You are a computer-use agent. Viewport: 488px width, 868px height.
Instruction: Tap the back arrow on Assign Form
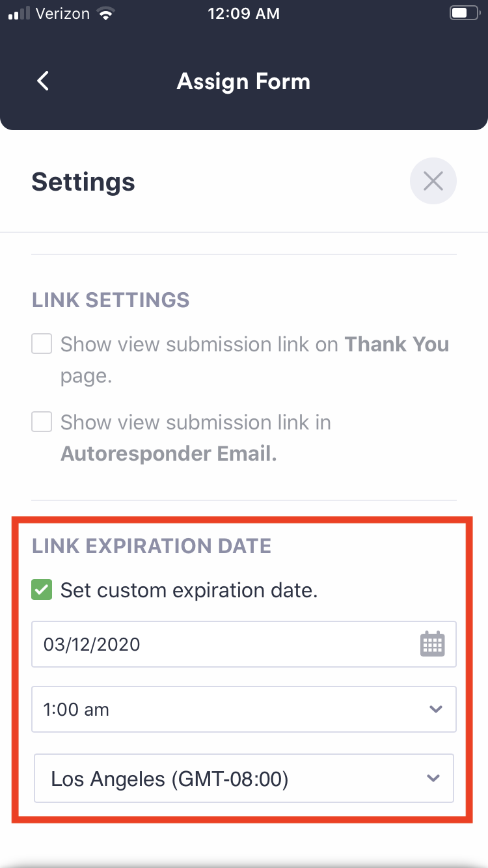[42, 81]
